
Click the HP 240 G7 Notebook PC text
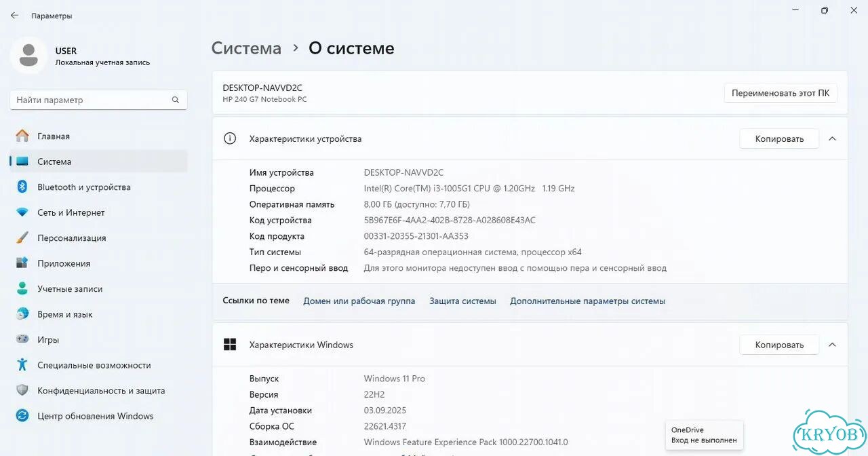click(x=264, y=99)
